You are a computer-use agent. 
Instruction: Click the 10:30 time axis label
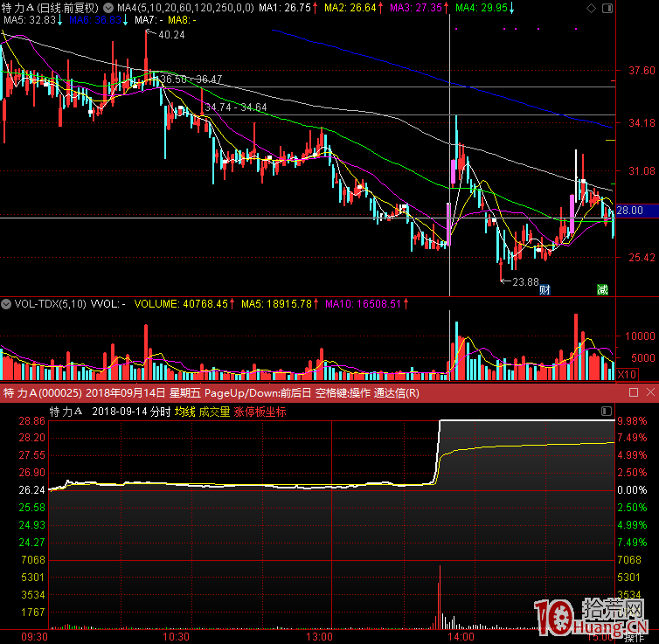point(176,637)
